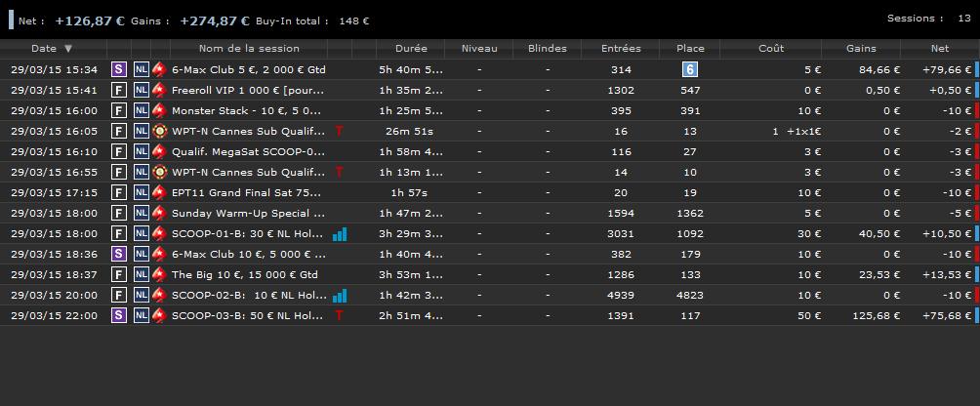
Task: Click the NL icon on 6-Max Club 5 € row
Action: pyautogui.click(x=142, y=69)
